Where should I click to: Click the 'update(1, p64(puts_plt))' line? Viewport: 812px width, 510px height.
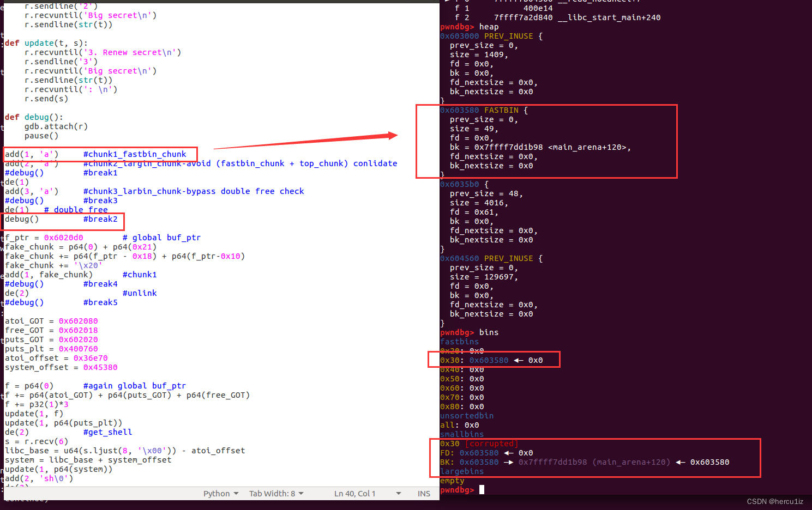tap(64, 423)
